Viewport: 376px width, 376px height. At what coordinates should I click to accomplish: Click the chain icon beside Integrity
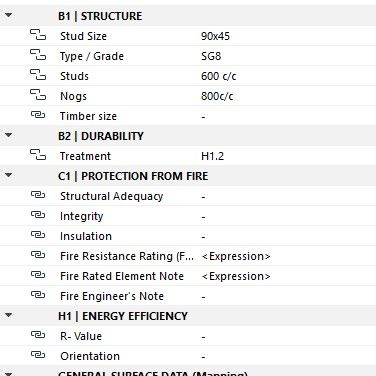pyautogui.click(x=38, y=215)
